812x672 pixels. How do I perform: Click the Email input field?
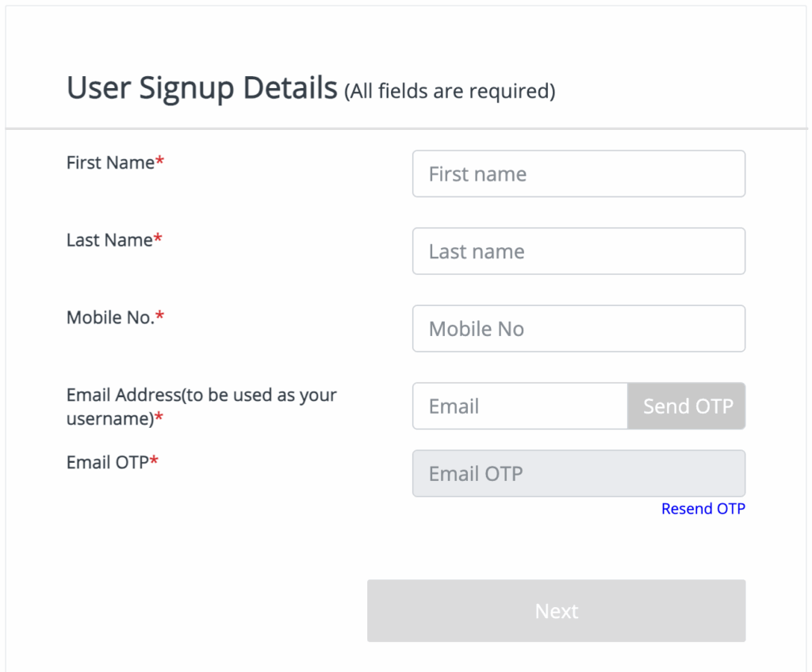click(x=519, y=406)
